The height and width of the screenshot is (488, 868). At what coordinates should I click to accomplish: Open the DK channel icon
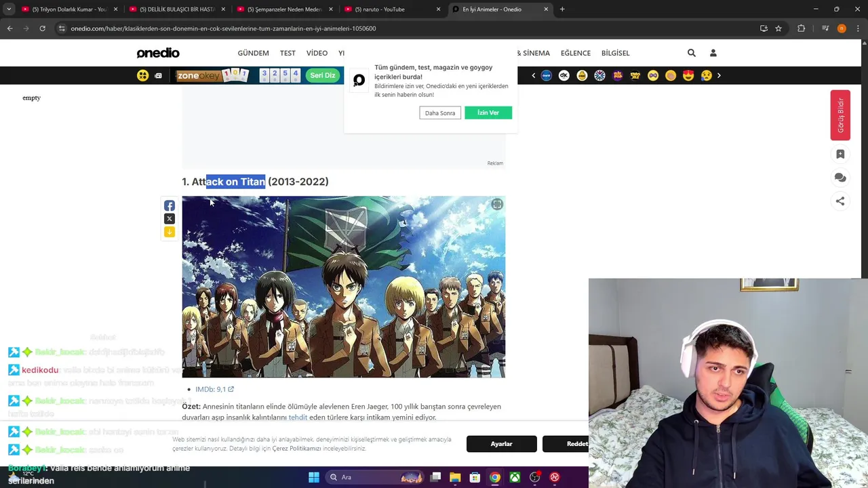pyautogui.click(x=564, y=75)
